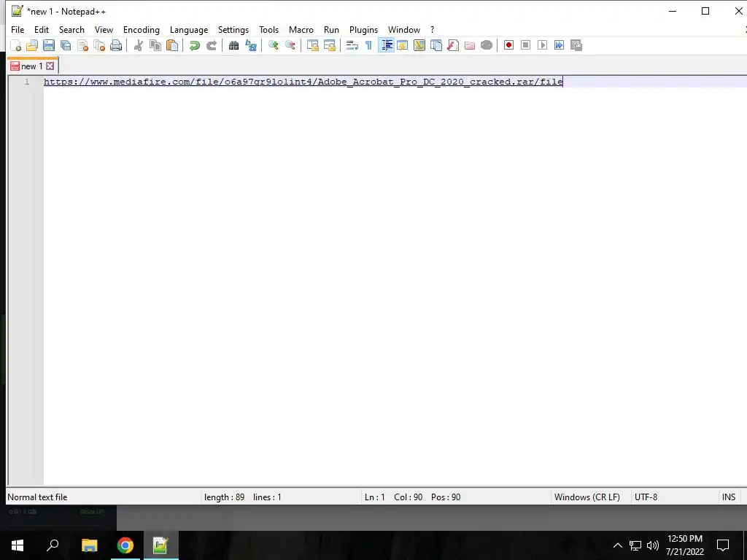The image size is (747, 560).
Task: Click the macro Playback icon
Action: point(542,45)
